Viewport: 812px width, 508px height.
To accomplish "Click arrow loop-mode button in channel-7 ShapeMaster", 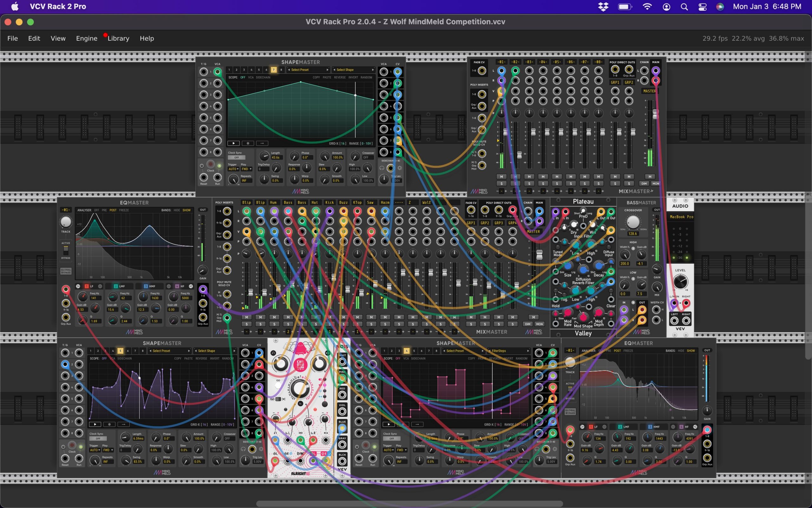I will (262, 144).
